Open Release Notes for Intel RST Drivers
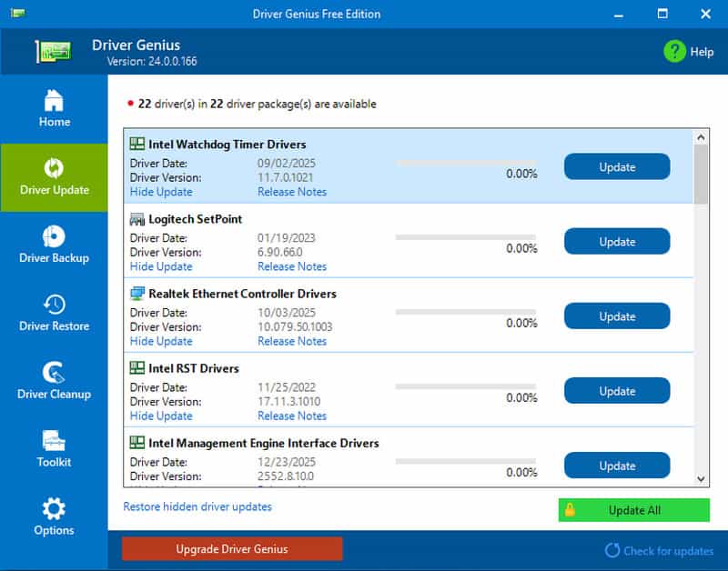Viewport: 728px width, 571px height. point(291,416)
